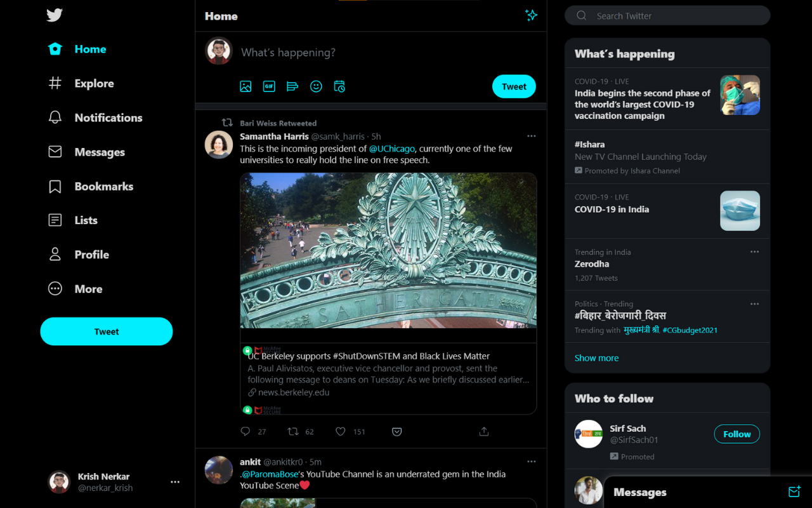Screen dimensions: 812x508
Task: Like Samantha Harris's tweet
Action: 340,432
